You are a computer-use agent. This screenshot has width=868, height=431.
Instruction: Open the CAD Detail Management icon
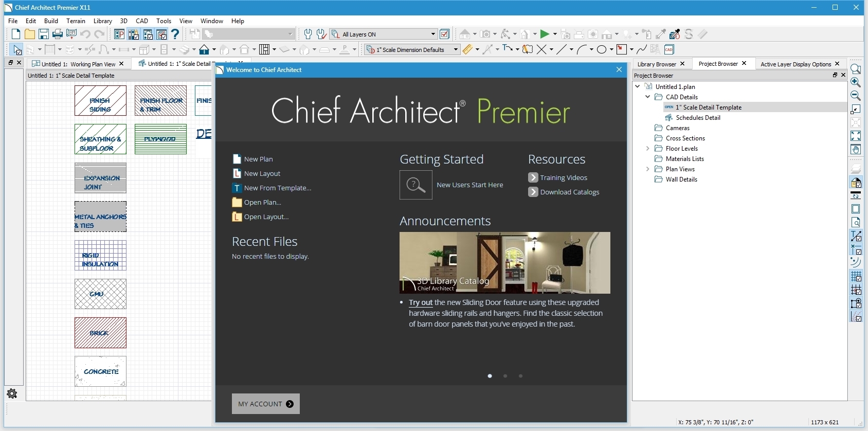669,49
